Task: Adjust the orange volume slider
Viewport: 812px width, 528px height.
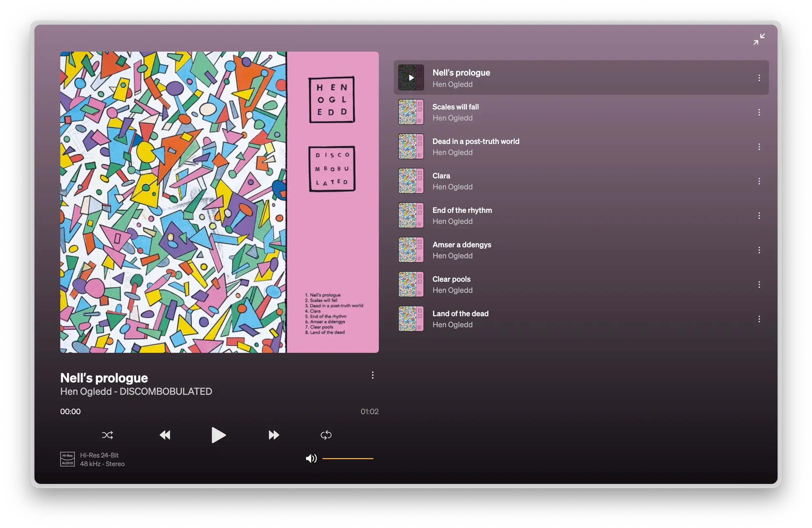Action: (x=348, y=458)
